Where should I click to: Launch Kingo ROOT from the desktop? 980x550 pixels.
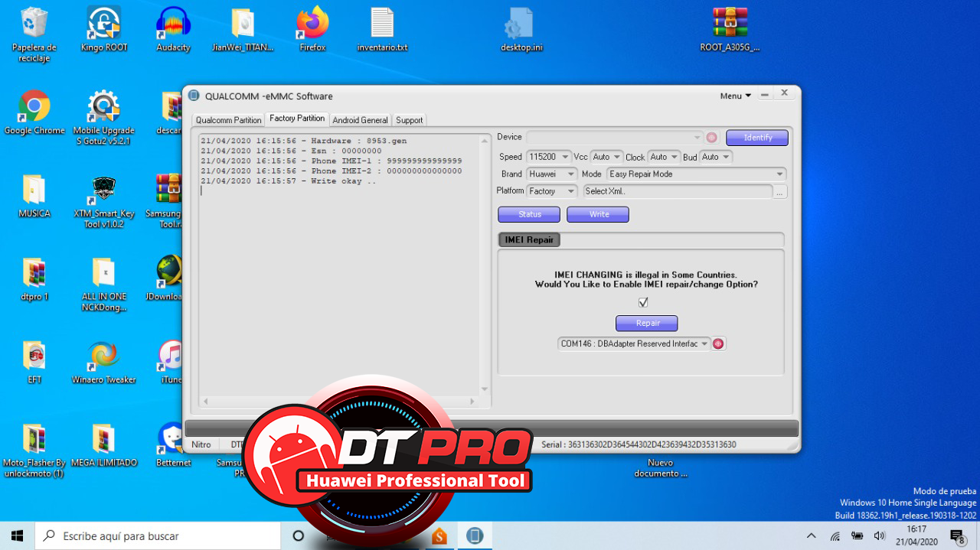(104, 31)
